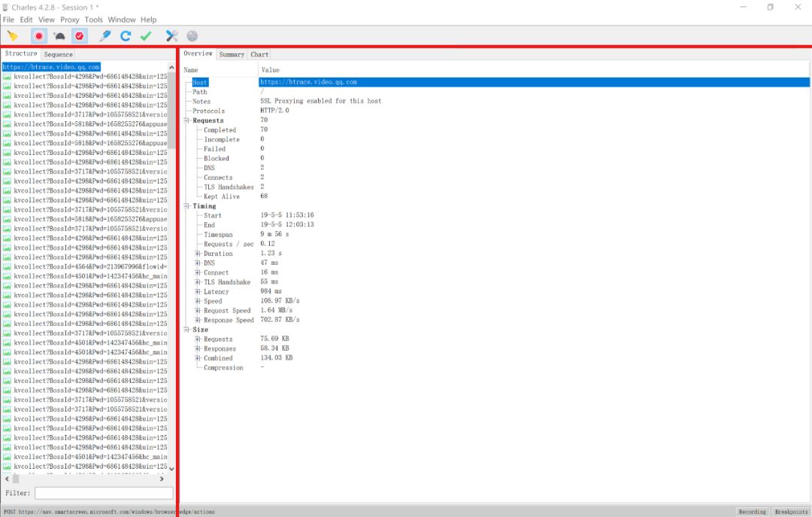Select the Failed row

point(496,149)
